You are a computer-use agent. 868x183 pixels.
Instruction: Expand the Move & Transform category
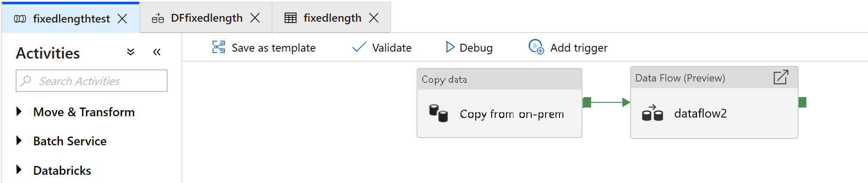(19, 112)
